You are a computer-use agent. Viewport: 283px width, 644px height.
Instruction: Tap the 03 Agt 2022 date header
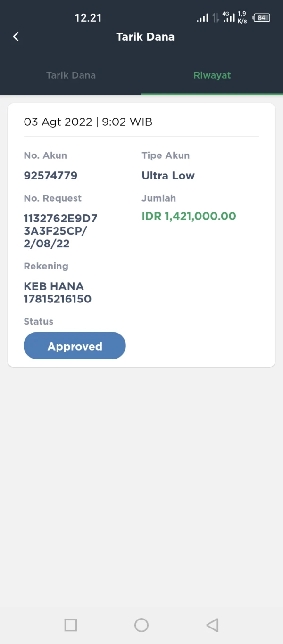point(88,122)
